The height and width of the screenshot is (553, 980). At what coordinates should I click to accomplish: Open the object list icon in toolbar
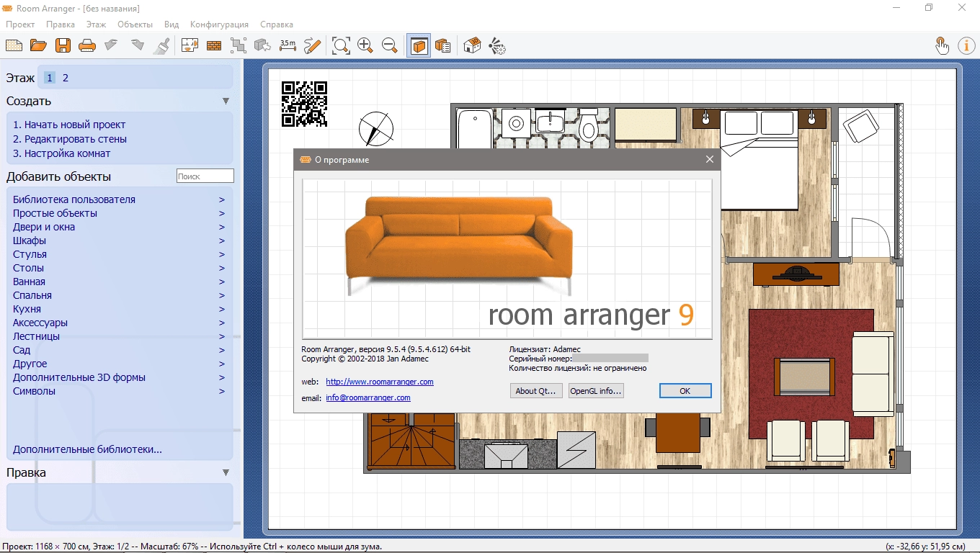443,45
